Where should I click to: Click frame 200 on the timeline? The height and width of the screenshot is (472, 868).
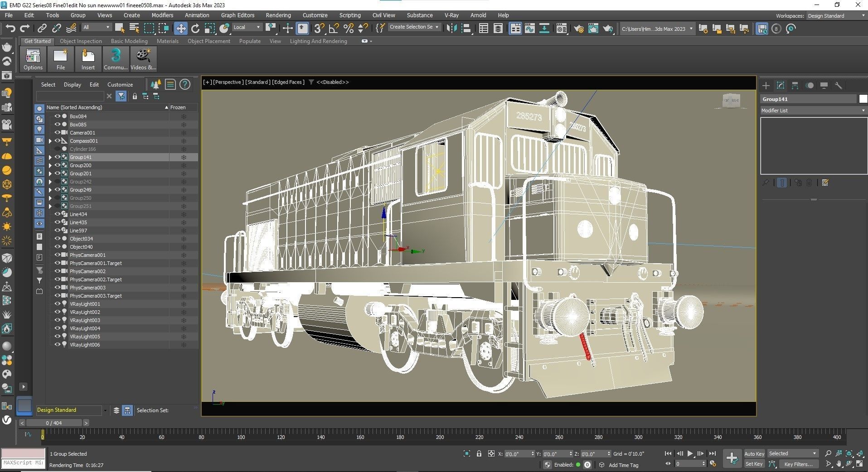(440, 437)
